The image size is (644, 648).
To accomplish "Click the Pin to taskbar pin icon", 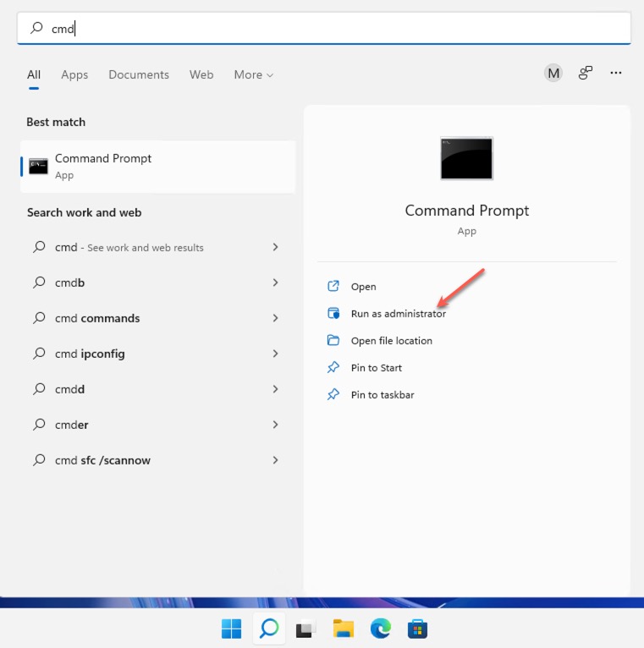I will click(333, 394).
